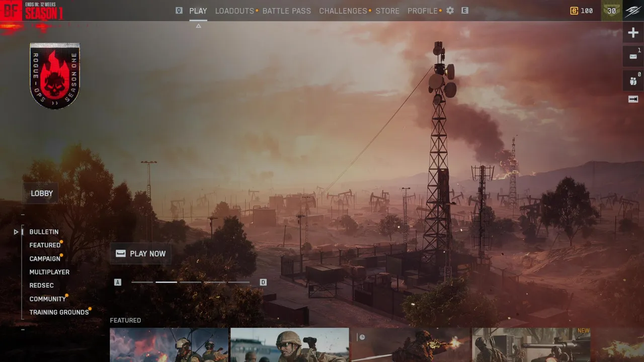Select Campaign in side menu
The image size is (644, 362).
[45, 258]
